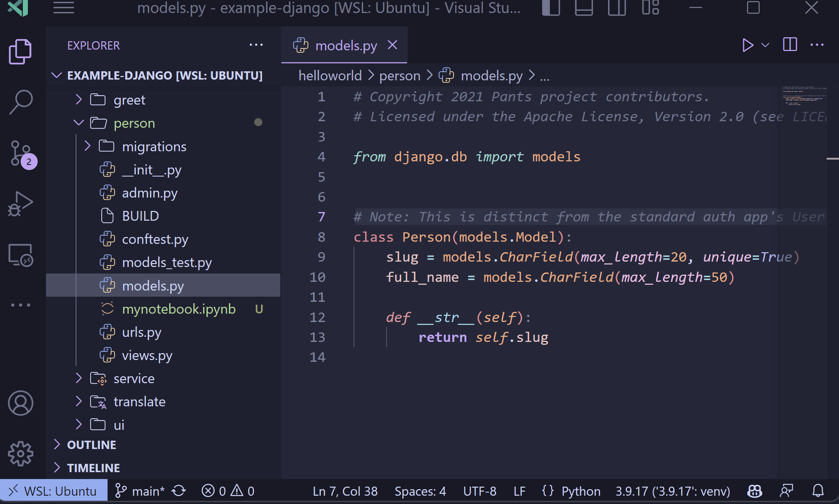Collapse the EXAMPLE-DJANGO workspace section
839x504 pixels.
[163, 76]
